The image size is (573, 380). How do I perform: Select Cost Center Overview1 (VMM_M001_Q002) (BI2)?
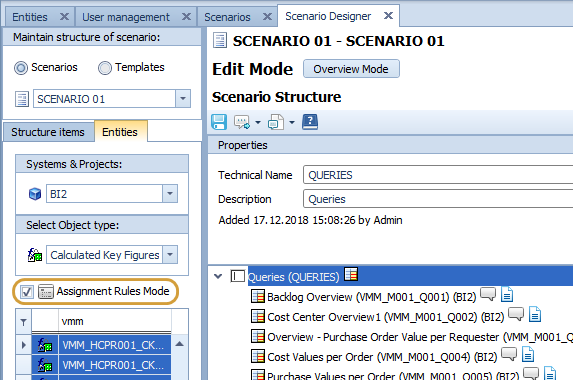(386, 317)
